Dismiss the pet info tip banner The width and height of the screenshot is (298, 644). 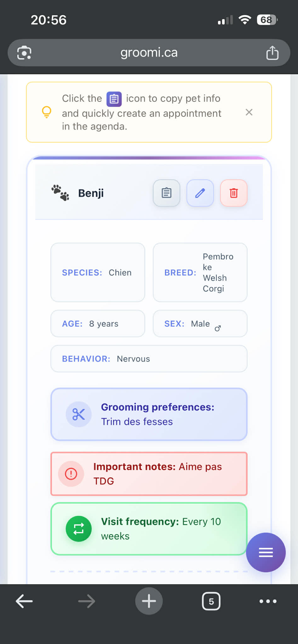click(249, 112)
